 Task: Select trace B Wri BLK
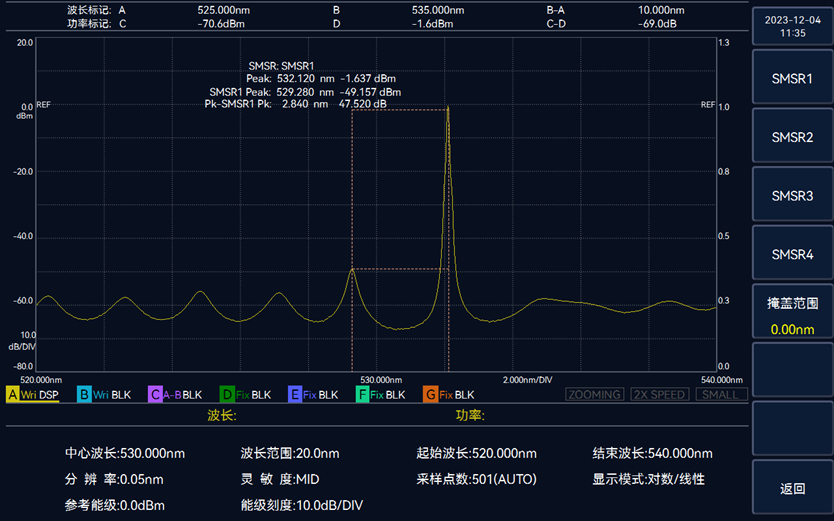(x=104, y=395)
